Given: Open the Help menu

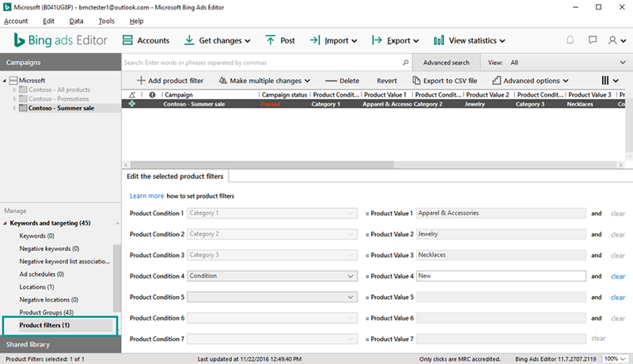Looking at the screenshot, I should pos(136,21).
